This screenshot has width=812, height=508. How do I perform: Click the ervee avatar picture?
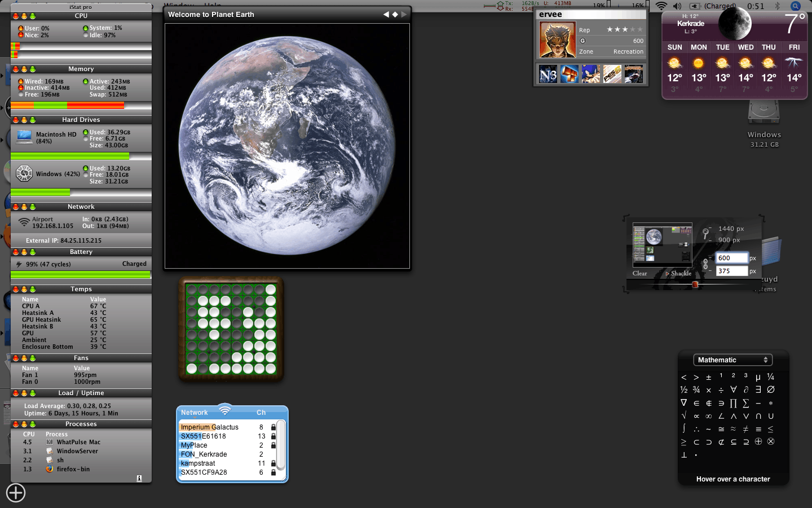(x=558, y=40)
